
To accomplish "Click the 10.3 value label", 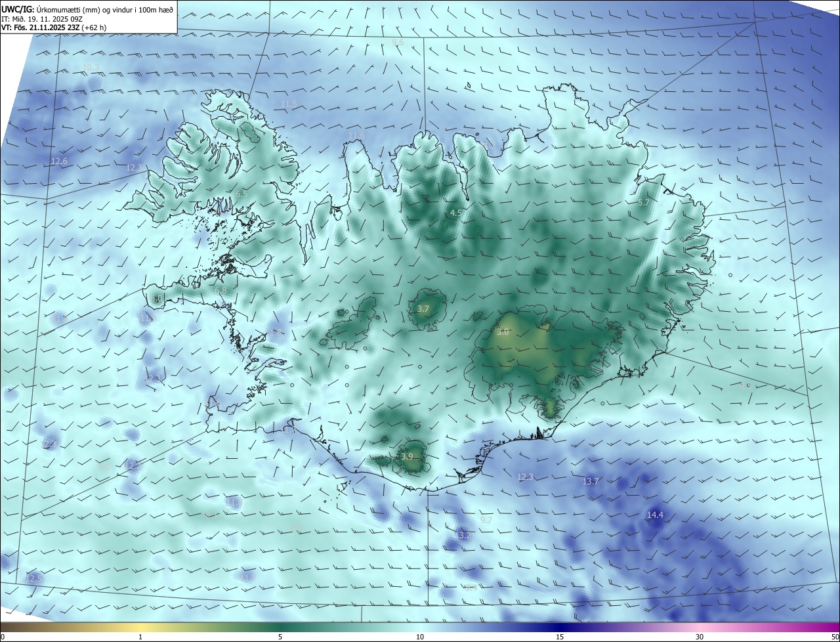I will (x=91, y=68).
